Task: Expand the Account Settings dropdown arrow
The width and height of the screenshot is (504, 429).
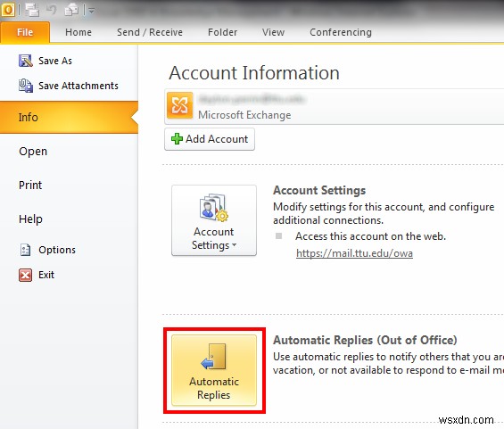Action: tap(235, 245)
